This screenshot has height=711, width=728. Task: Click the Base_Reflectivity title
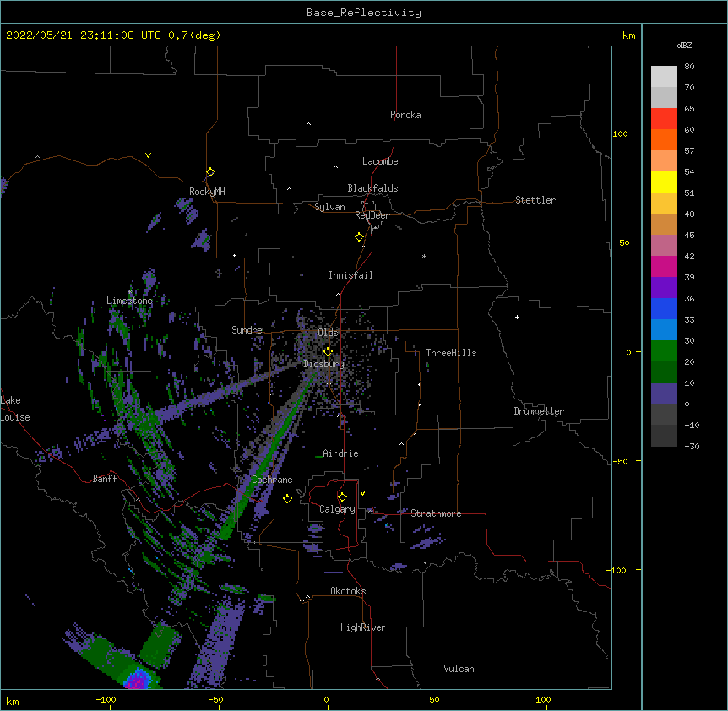[x=364, y=13]
